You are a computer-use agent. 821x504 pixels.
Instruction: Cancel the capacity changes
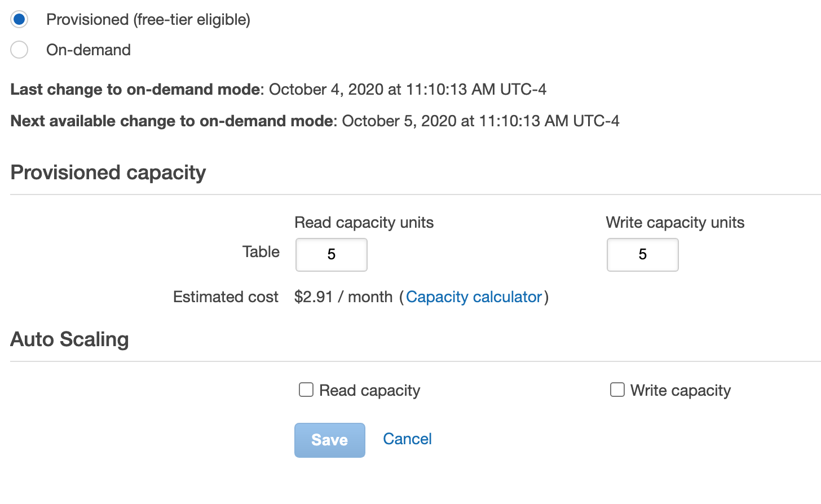pyautogui.click(x=407, y=439)
